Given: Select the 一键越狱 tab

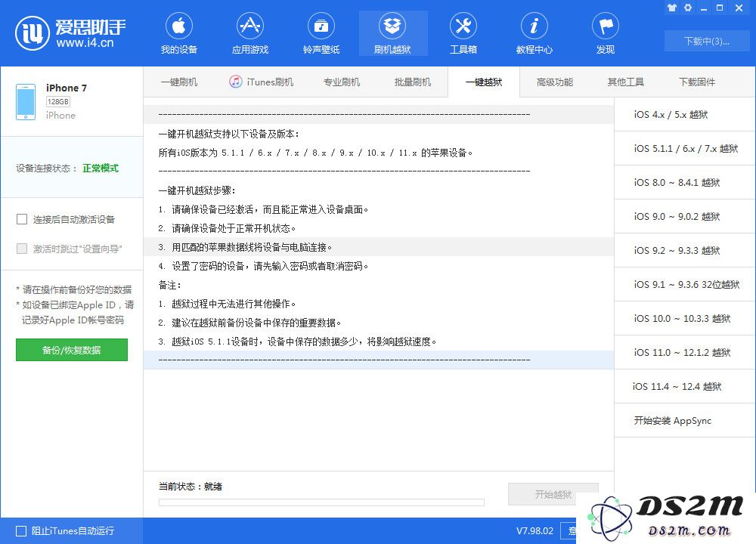Looking at the screenshot, I should (x=484, y=82).
